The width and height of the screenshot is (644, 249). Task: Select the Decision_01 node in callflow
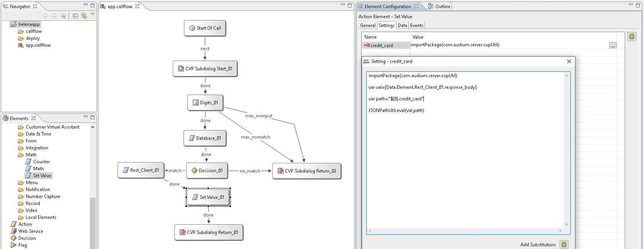207,171
